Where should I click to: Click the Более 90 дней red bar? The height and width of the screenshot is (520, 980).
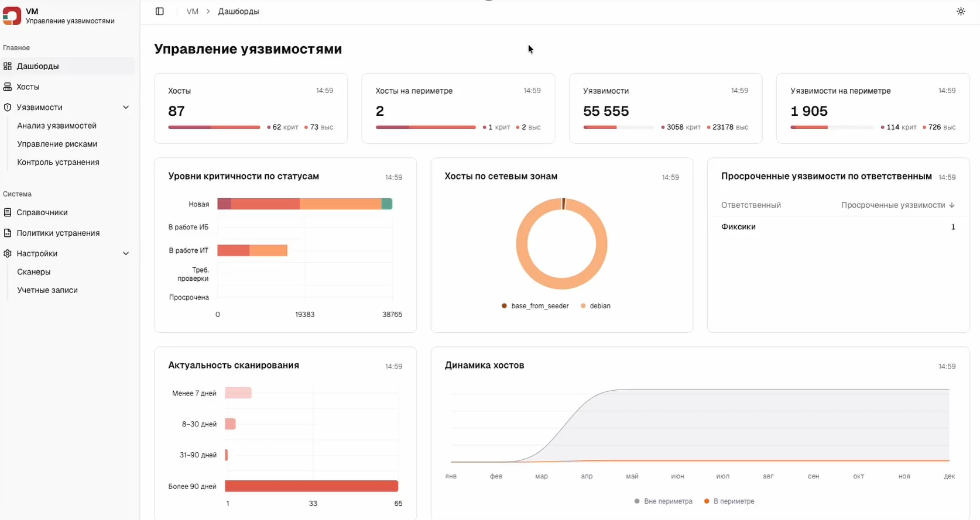click(x=311, y=486)
